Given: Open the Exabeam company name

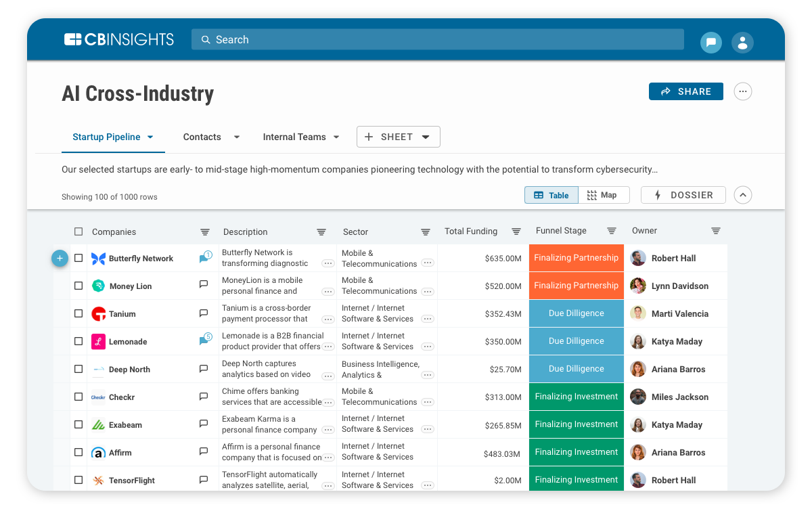Looking at the screenshot, I should pyautogui.click(x=126, y=425).
